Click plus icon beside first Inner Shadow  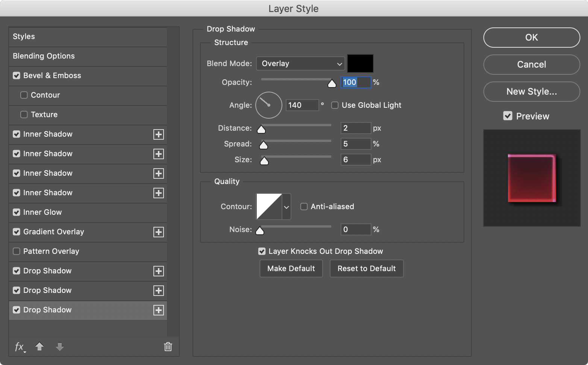point(159,134)
